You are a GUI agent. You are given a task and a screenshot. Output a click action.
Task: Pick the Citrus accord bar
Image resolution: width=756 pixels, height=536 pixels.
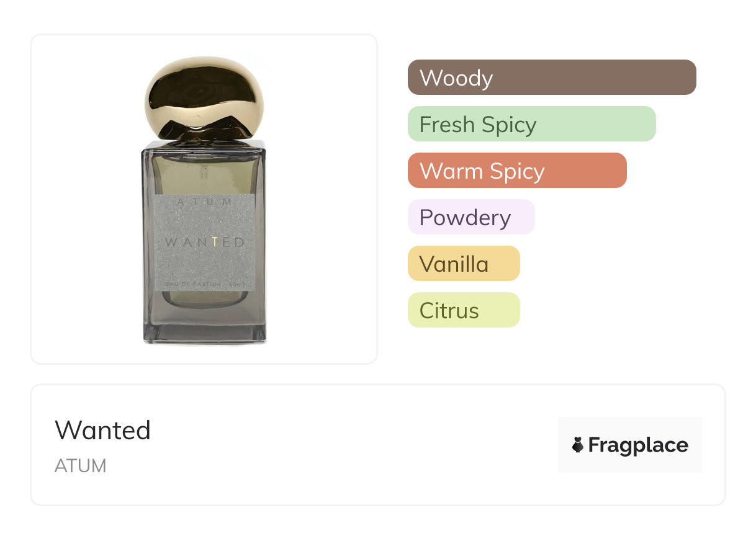coord(463,310)
